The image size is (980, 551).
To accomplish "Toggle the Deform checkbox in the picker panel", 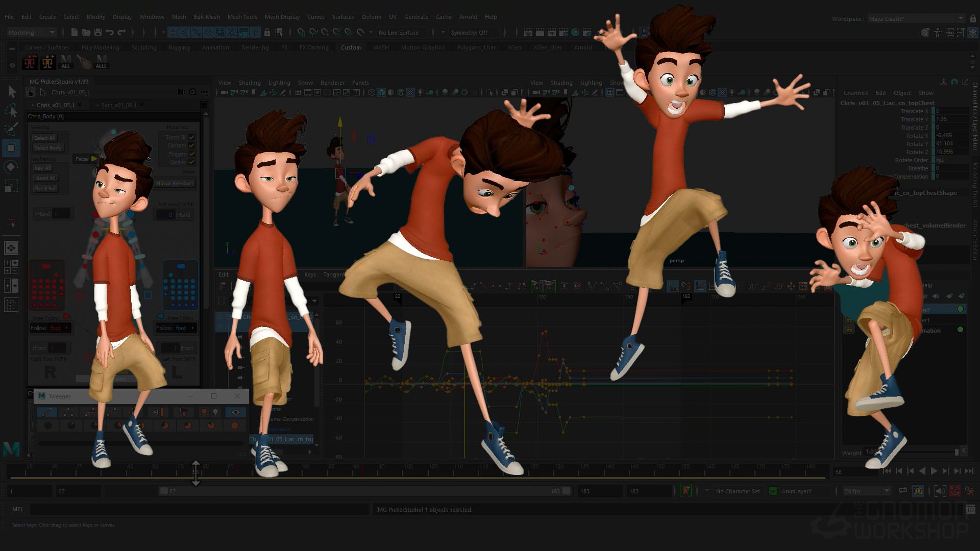I will (x=191, y=145).
